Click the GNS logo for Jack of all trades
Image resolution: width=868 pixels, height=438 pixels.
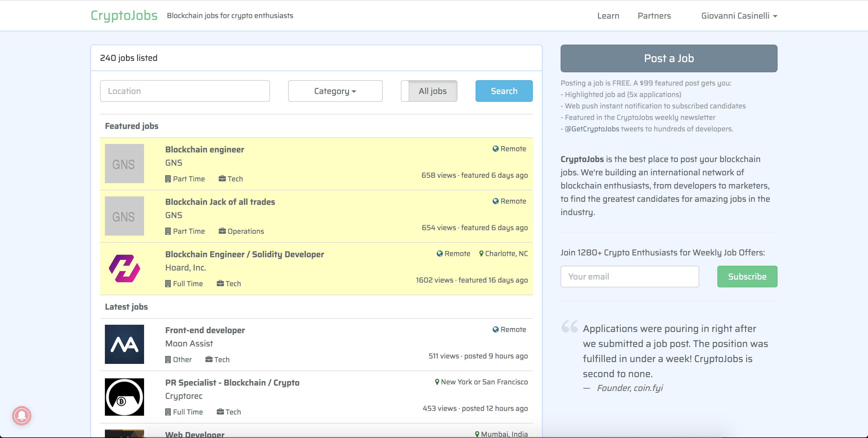[124, 216]
